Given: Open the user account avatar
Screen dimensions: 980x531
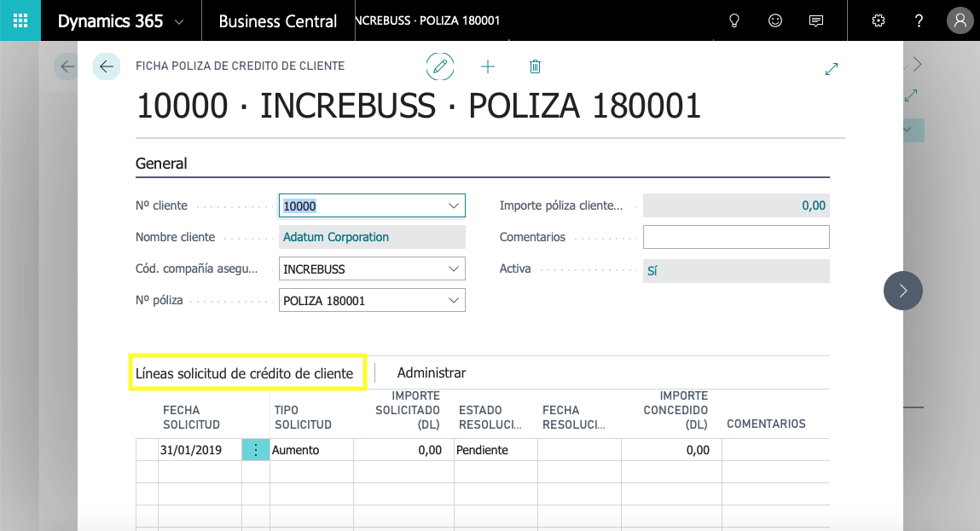Looking at the screenshot, I should 960,20.
